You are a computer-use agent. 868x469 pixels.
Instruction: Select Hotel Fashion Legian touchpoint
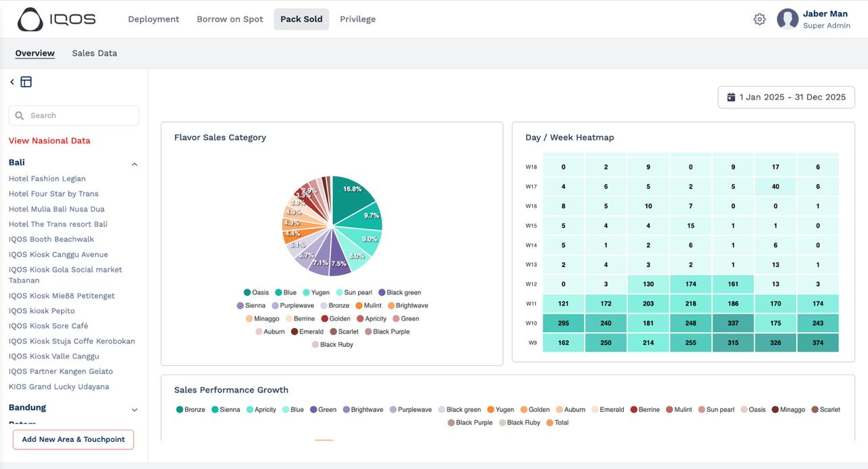point(47,179)
